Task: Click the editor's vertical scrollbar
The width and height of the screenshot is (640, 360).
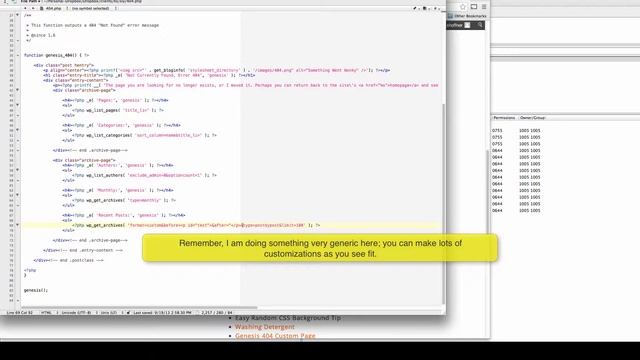Action: point(443,203)
